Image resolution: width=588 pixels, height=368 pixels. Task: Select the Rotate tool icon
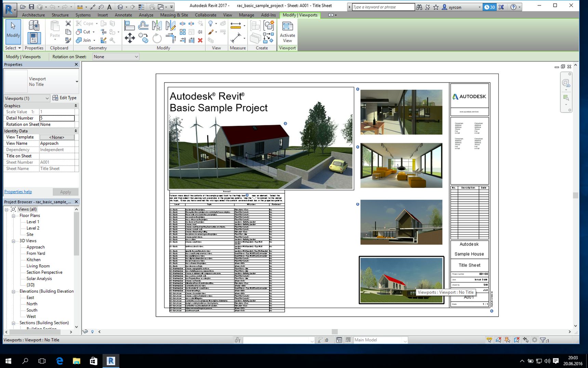(157, 38)
